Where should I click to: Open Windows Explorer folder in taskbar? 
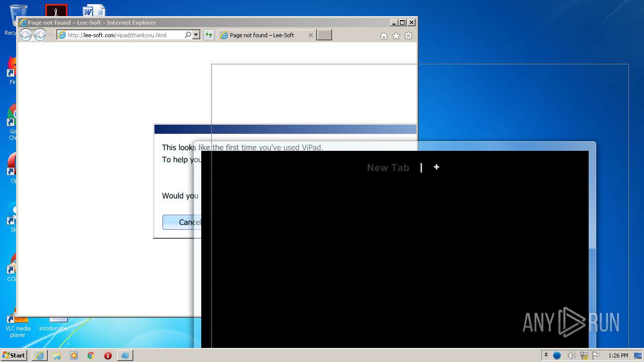(57, 355)
